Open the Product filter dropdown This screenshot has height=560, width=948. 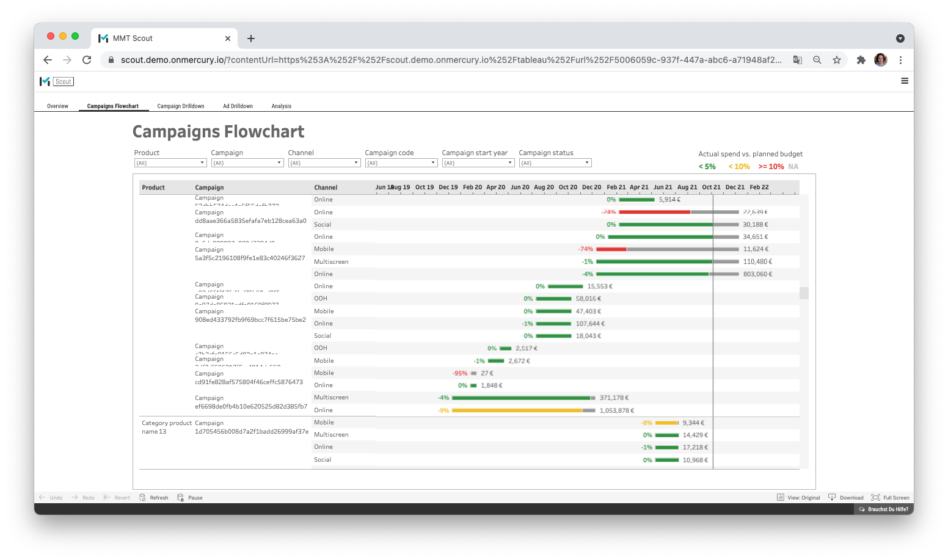coord(170,162)
